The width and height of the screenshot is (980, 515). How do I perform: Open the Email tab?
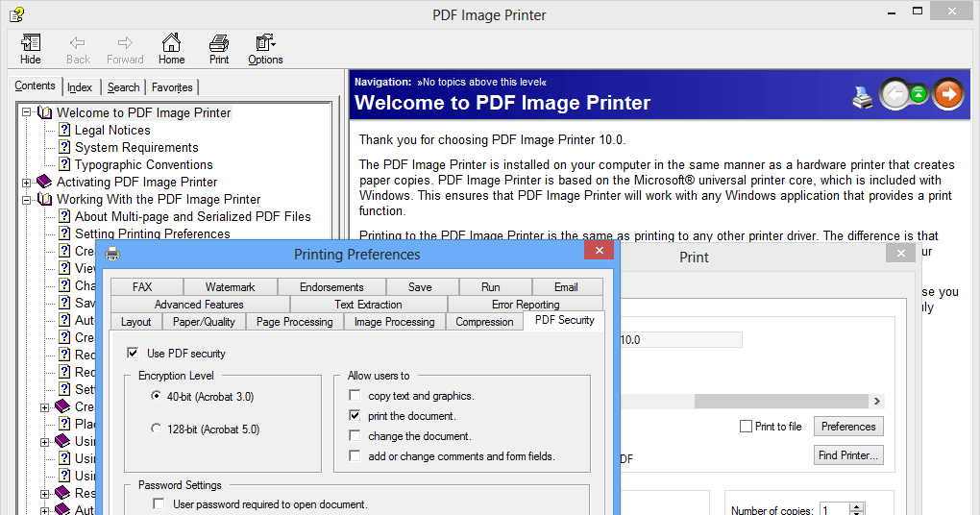pyautogui.click(x=566, y=287)
